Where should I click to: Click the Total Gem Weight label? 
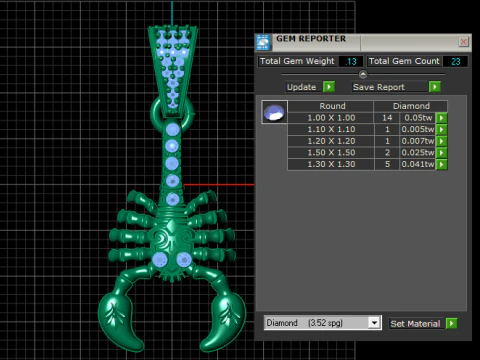pos(297,61)
